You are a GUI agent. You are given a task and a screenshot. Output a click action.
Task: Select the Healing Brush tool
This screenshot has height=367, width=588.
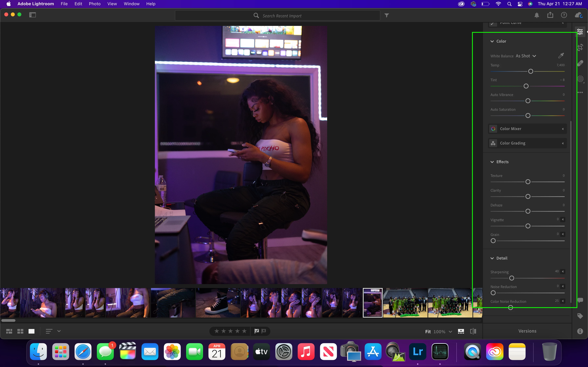point(580,63)
